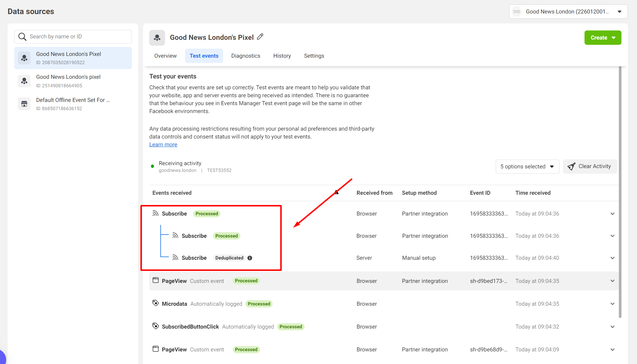Click the window icon of PageView at 09:04:35
The height and width of the screenshot is (364, 637).
(x=156, y=281)
